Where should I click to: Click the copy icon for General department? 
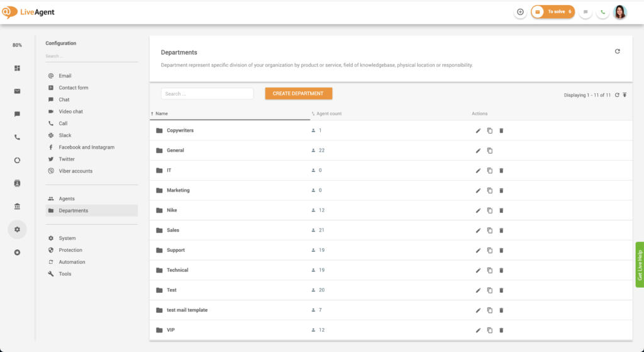point(490,150)
